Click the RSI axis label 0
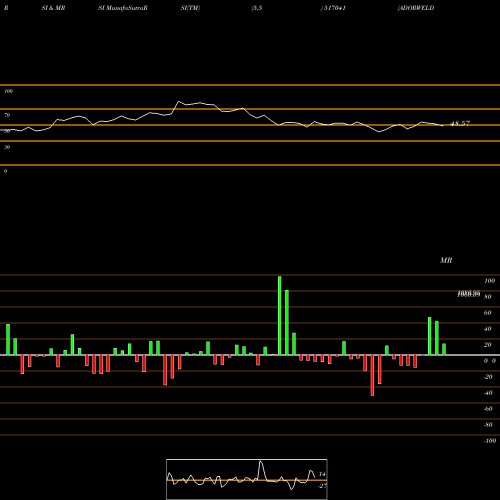 [5, 171]
